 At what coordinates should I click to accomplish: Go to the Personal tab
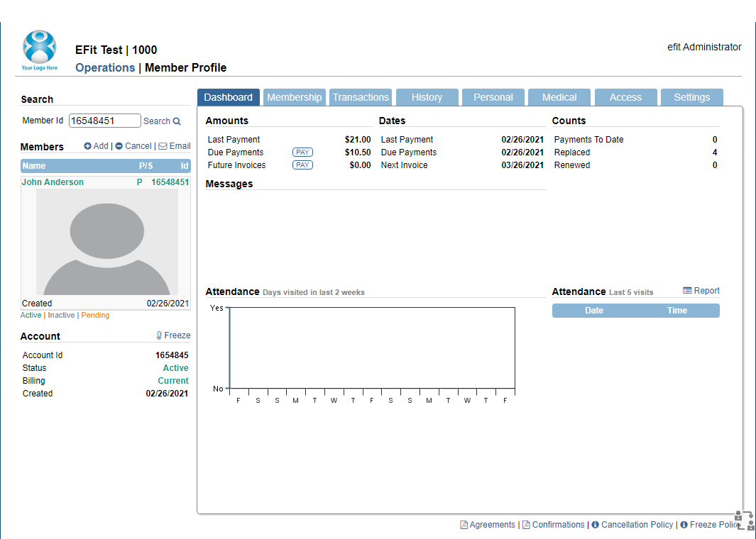click(493, 97)
